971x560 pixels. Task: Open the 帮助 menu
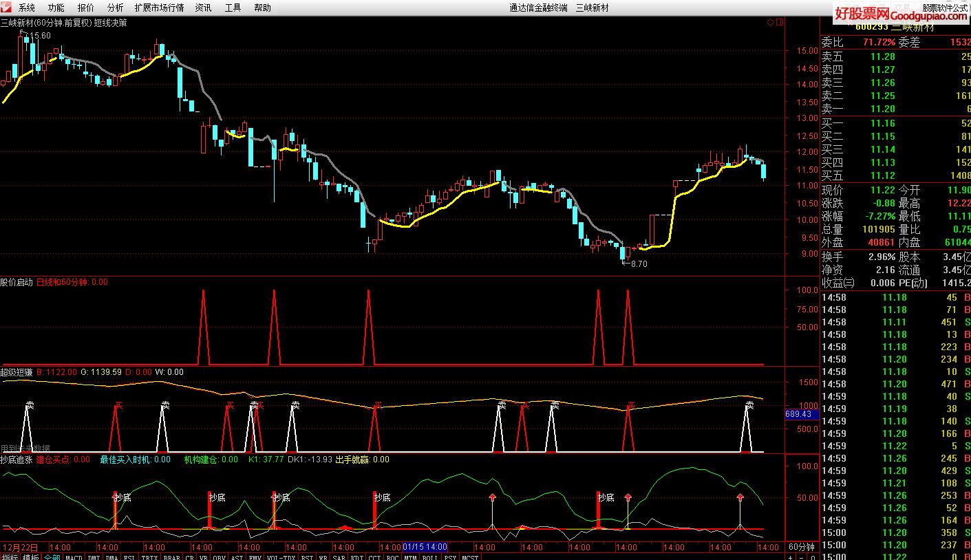[x=262, y=8]
